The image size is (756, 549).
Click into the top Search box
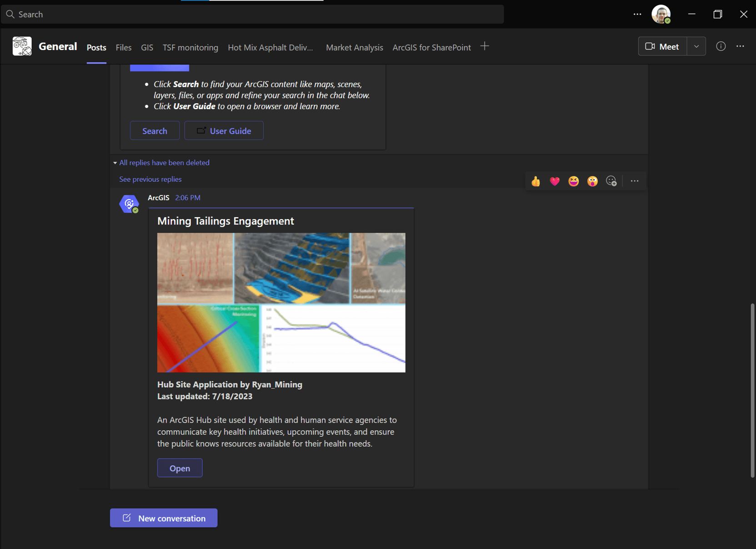(x=253, y=14)
